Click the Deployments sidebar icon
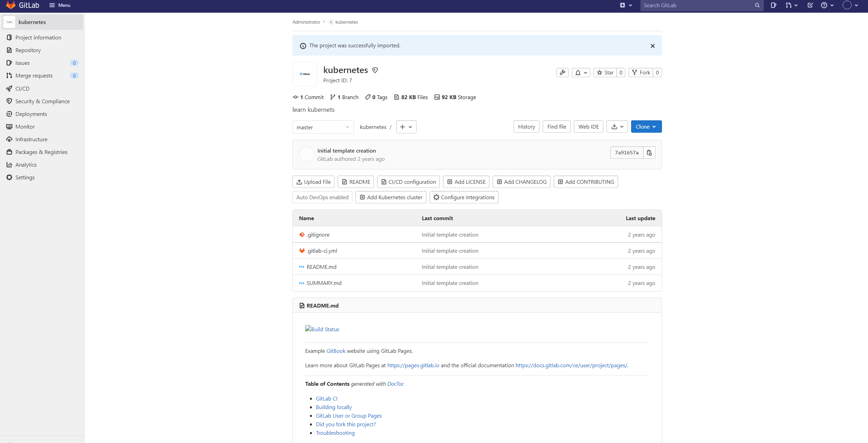 pyautogui.click(x=9, y=114)
